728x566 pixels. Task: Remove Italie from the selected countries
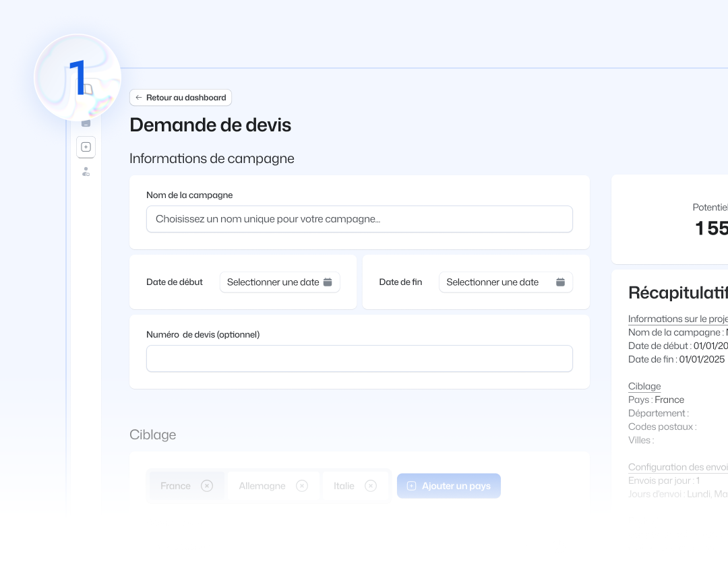371,485
